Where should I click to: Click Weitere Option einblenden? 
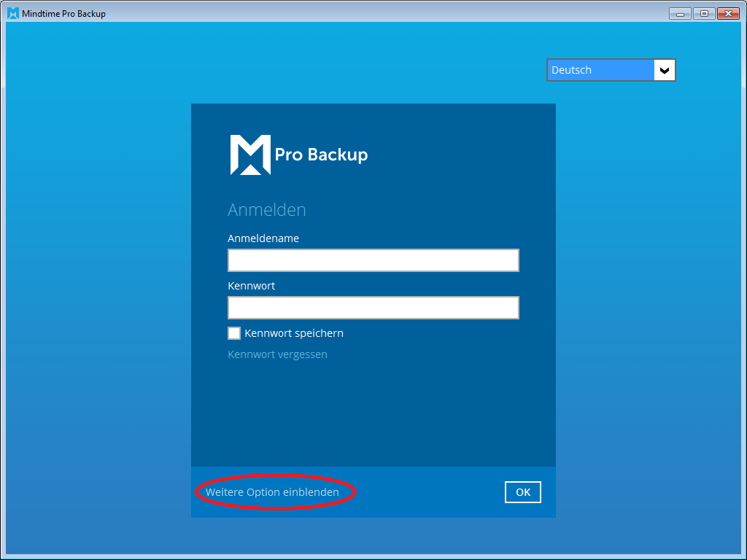click(272, 492)
